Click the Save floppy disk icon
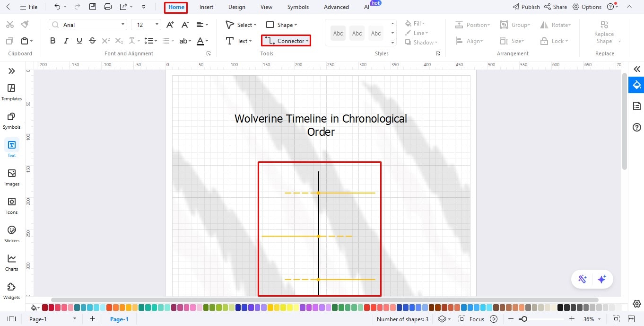The height and width of the screenshot is (326, 644). click(93, 7)
